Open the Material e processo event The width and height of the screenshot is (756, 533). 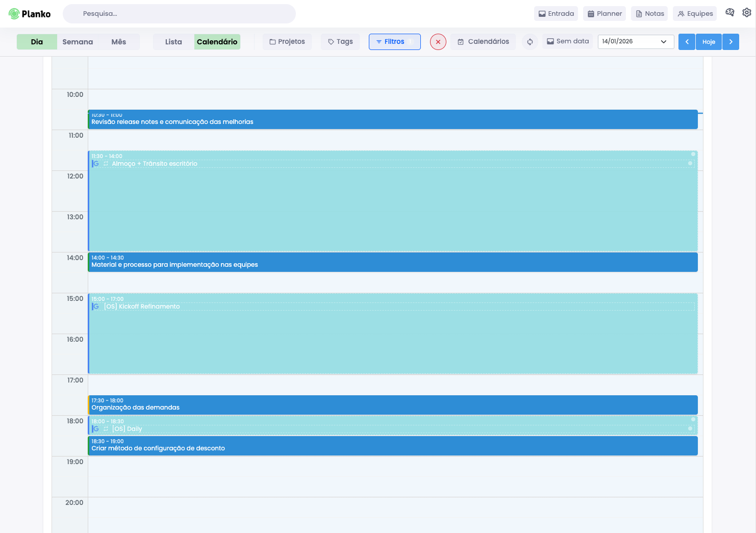pyautogui.click(x=393, y=262)
